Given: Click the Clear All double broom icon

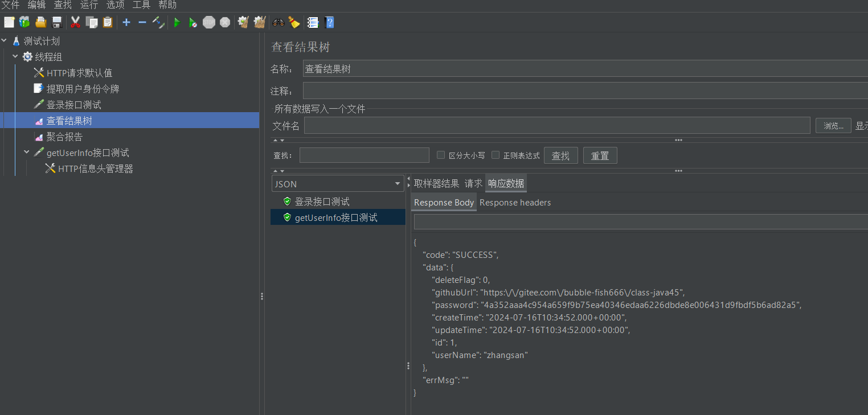Looking at the screenshot, I should tap(260, 22).
